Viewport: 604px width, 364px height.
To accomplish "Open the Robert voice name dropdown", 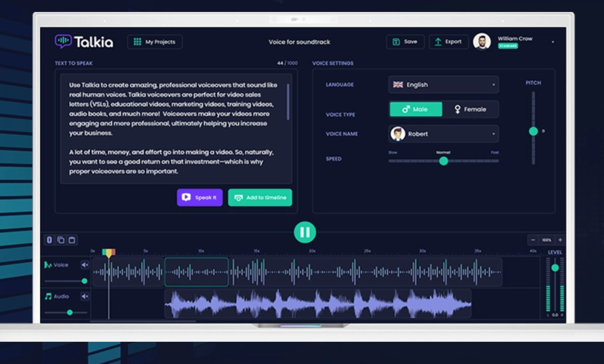I will coord(443,134).
